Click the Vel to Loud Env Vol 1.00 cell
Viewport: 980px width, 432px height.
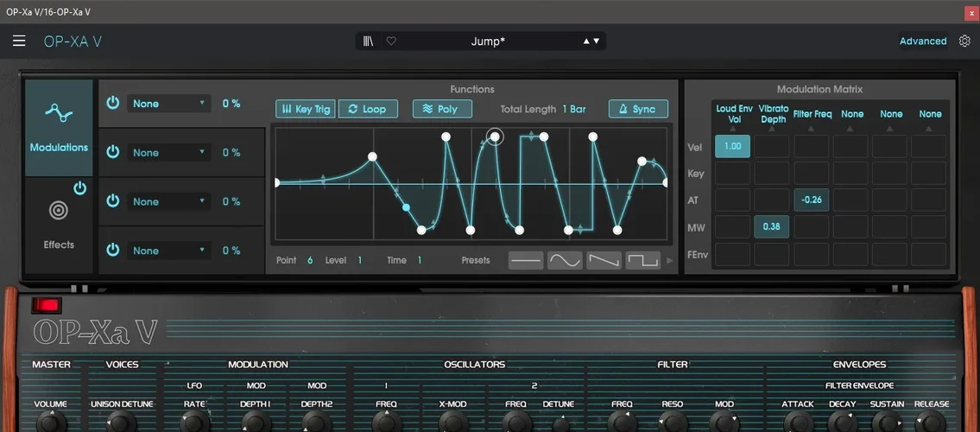[x=732, y=146]
